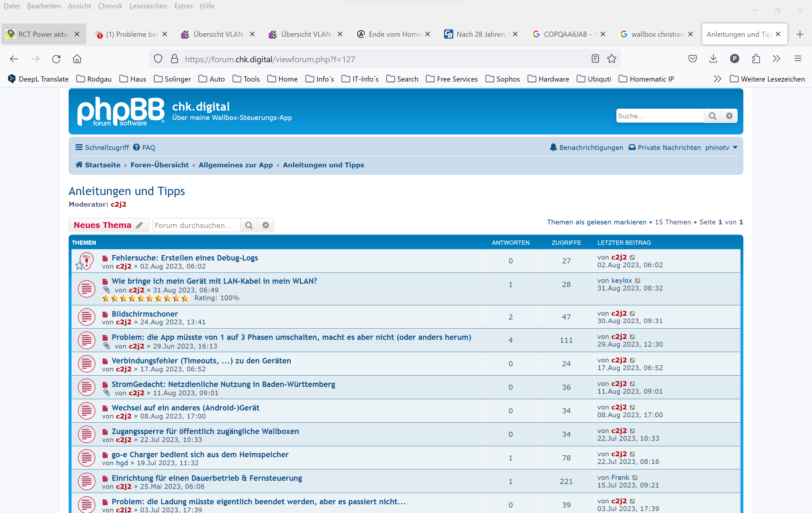
Task: Open Themen als gelesen markieren link
Action: (x=596, y=222)
